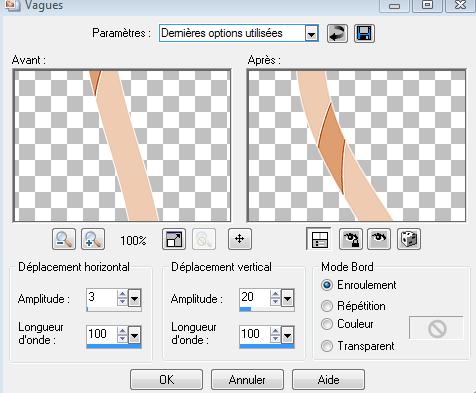Open the Paramètres presets dropdown
The height and width of the screenshot is (393, 476).
[311, 34]
